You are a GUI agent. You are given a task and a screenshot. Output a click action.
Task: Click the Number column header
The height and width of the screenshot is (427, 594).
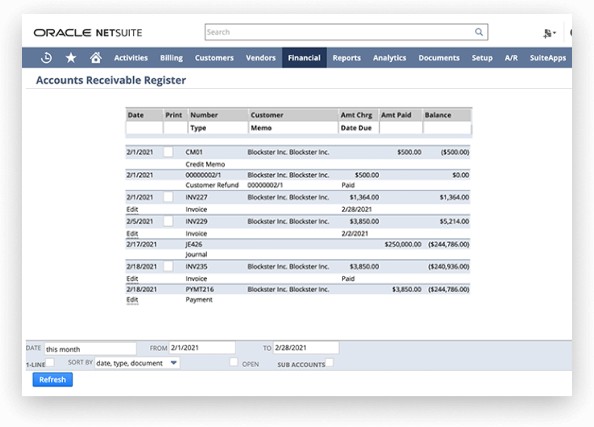(204, 115)
